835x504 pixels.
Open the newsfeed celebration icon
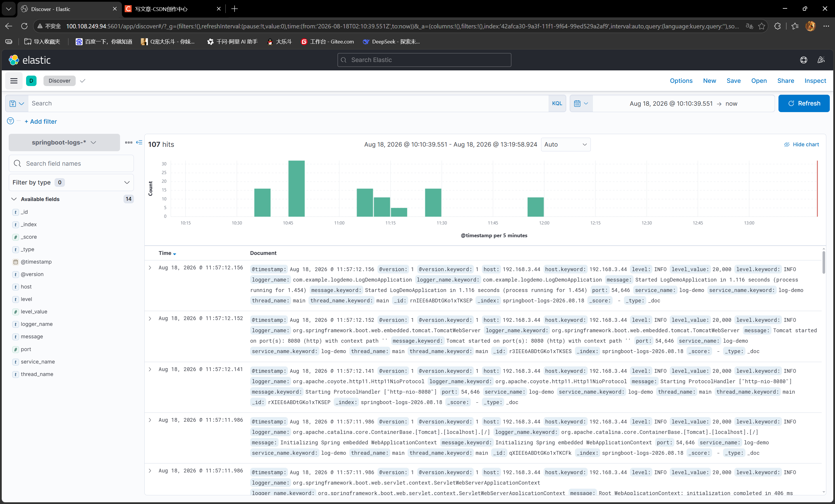pyautogui.click(x=821, y=60)
